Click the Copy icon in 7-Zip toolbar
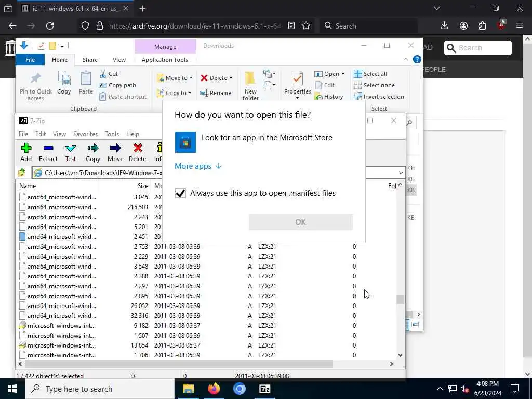The image size is (532, 399). click(92, 152)
